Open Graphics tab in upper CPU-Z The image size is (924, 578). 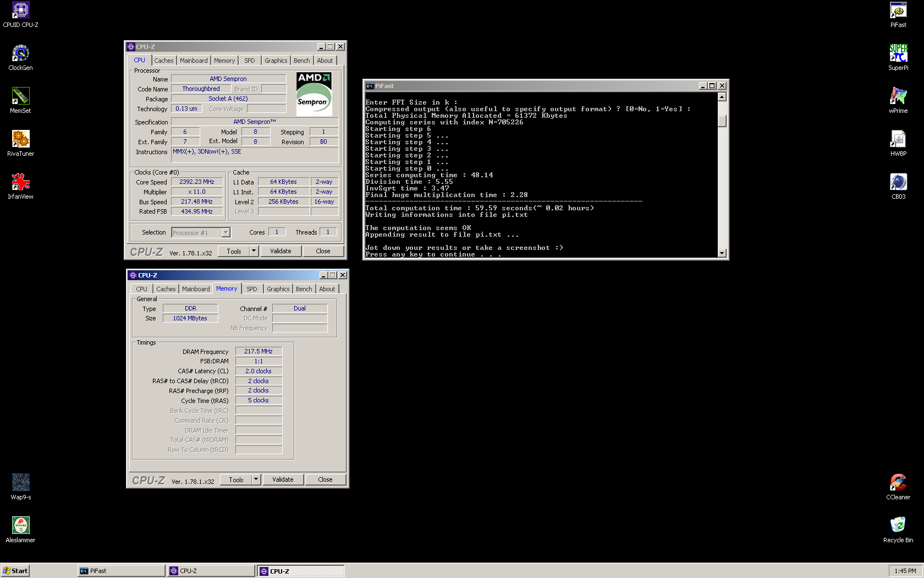click(x=276, y=61)
